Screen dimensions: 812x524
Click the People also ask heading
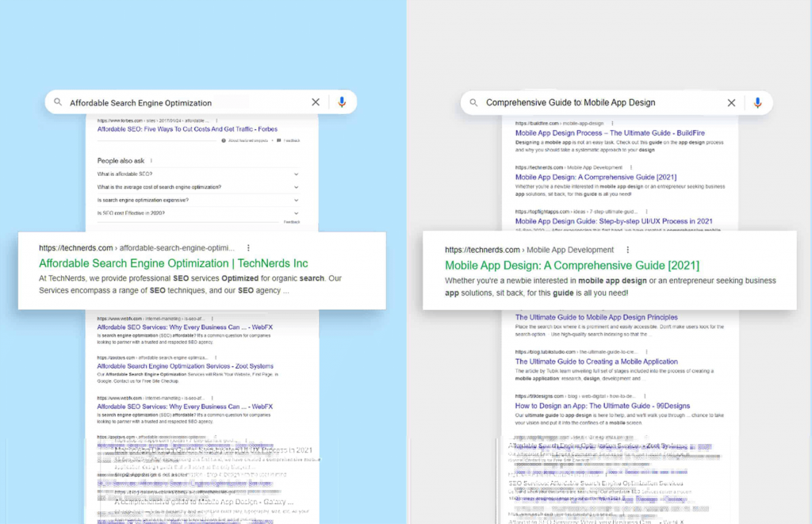121,160
